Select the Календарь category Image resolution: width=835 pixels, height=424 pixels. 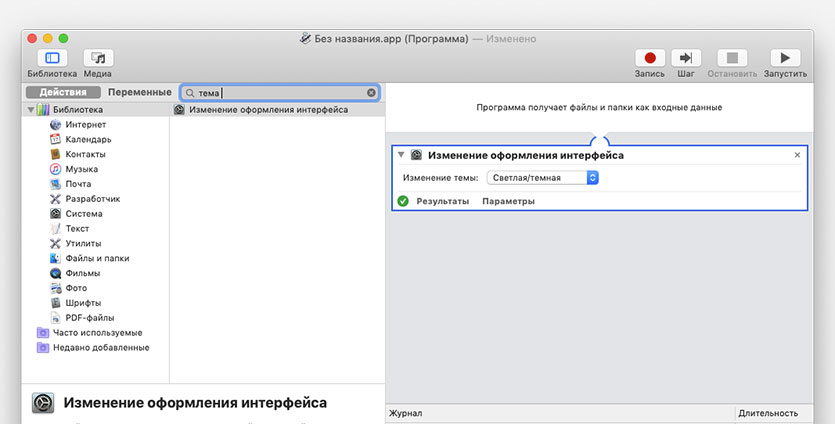87,140
